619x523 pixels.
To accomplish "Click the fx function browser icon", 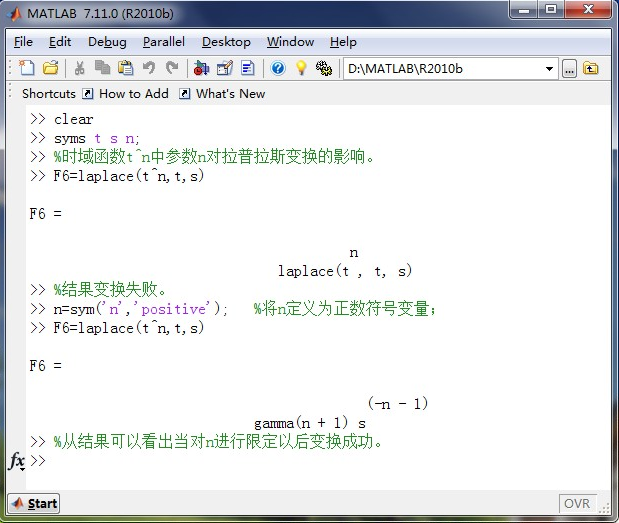I will [x=17, y=461].
